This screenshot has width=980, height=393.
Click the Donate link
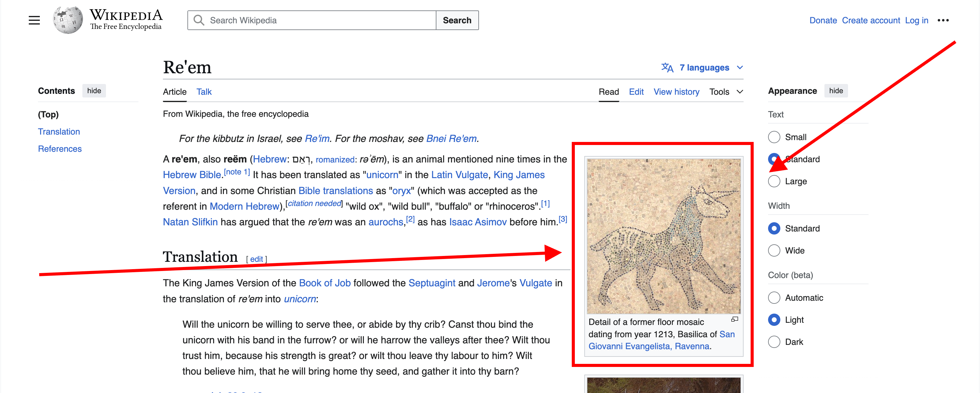point(823,20)
